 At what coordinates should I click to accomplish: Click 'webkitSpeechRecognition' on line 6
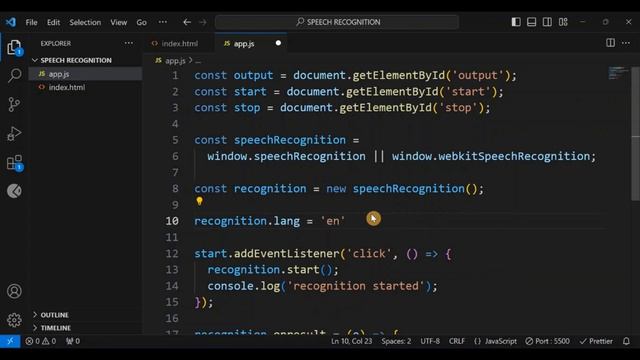tap(514, 156)
